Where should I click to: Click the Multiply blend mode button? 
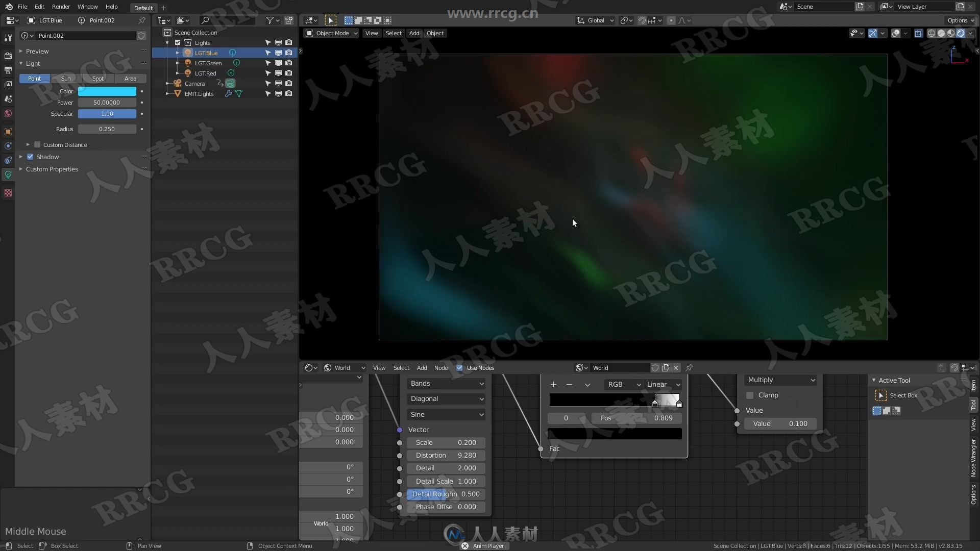click(x=778, y=380)
